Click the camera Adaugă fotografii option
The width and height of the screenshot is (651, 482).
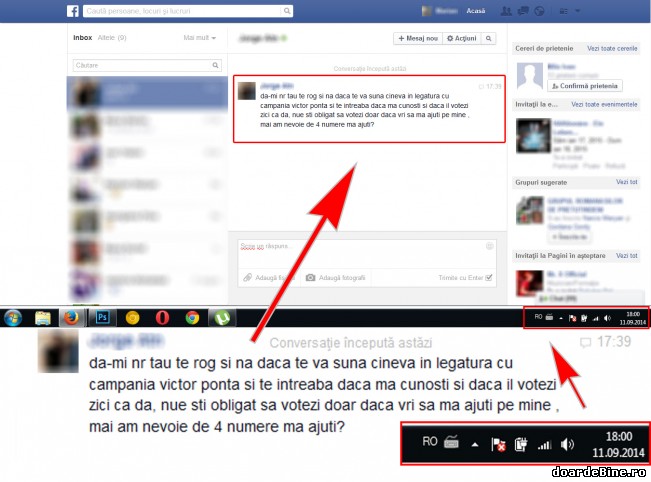point(335,278)
